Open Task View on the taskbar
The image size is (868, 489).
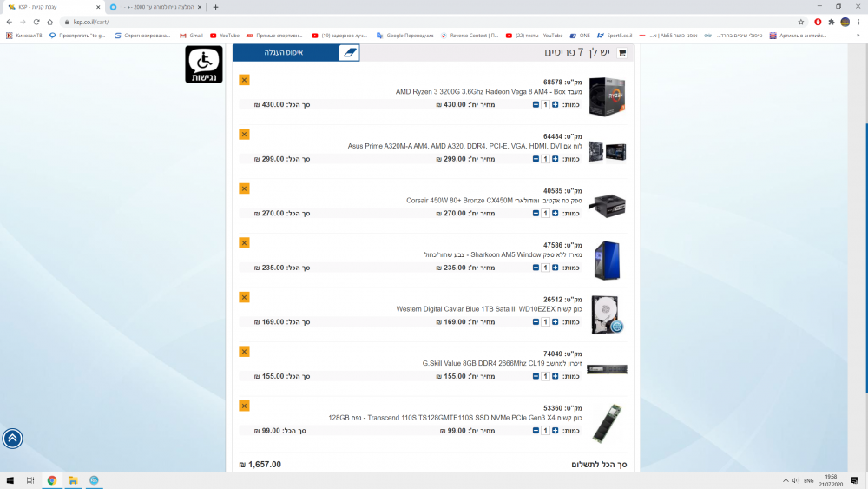tap(30, 480)
